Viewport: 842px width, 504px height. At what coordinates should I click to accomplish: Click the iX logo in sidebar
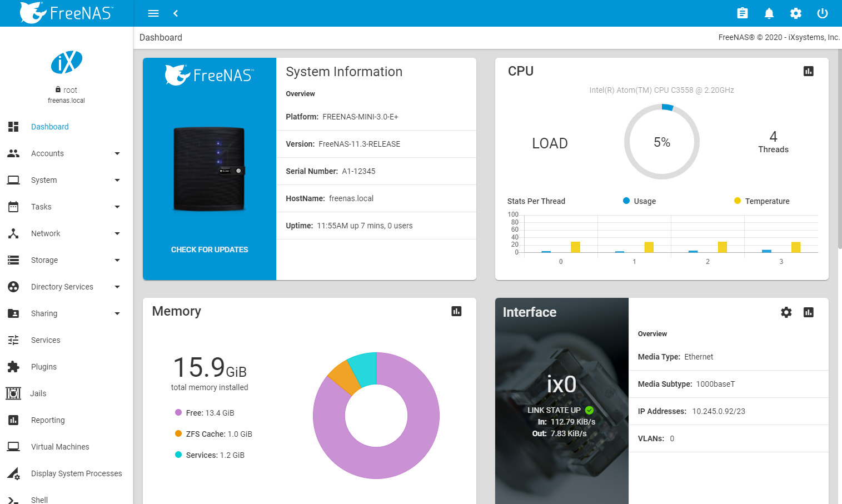(67, 62)
